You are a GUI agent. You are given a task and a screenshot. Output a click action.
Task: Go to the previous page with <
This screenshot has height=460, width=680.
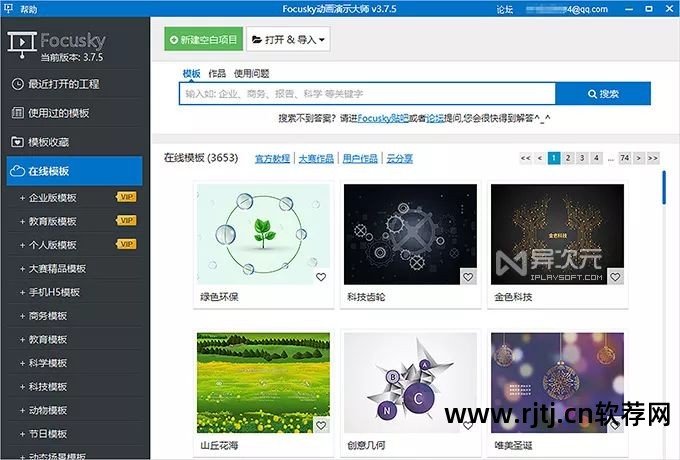[x=540, y=158]
